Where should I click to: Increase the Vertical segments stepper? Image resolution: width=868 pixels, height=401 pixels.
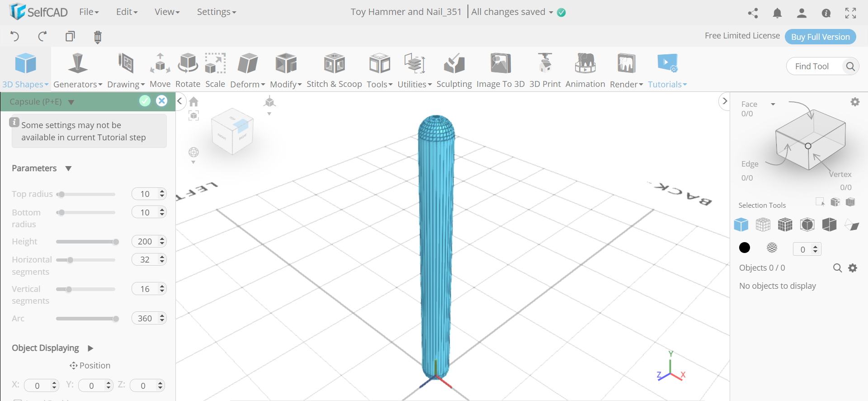point(162,286)
